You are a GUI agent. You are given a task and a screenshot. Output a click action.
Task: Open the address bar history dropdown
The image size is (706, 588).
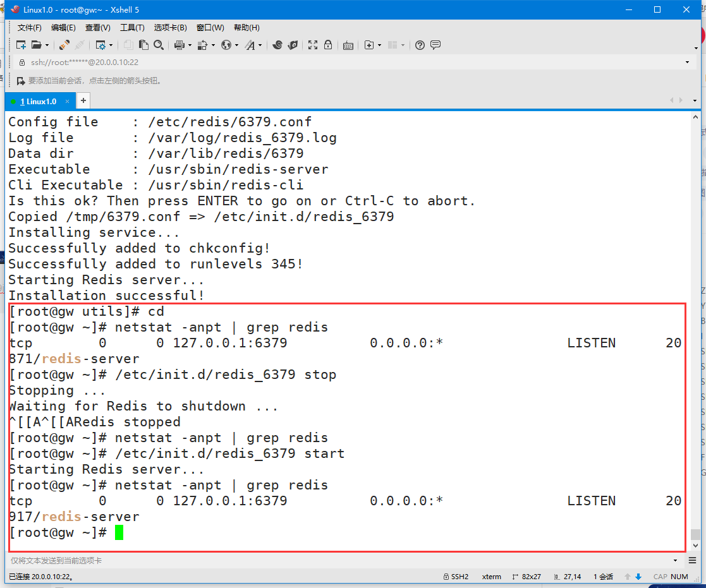click(687, 62)
